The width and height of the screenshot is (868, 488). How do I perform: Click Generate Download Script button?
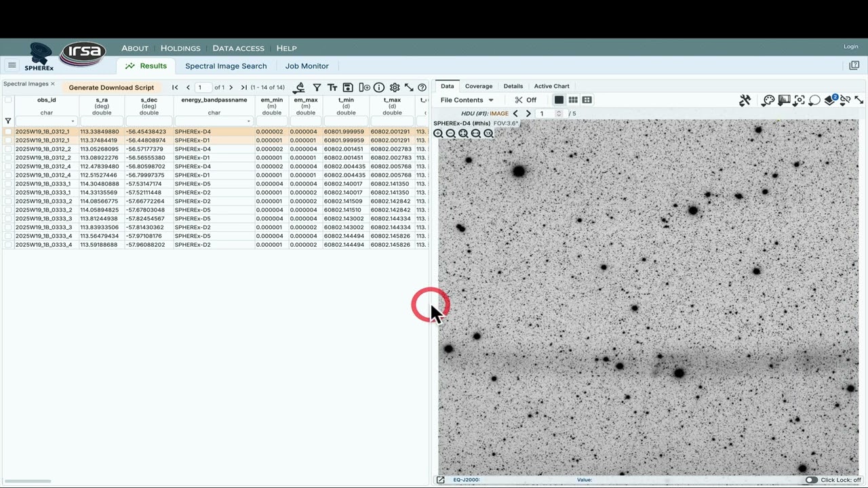(111, 87)
